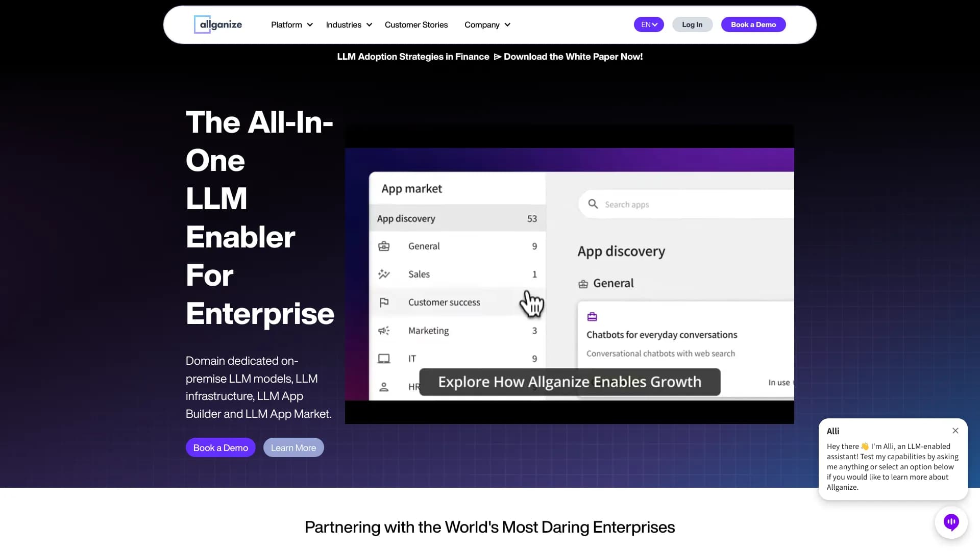Select the Sales category icon
Screen dimensions: 980x551
pyautogui.click(x=384, y=274)
